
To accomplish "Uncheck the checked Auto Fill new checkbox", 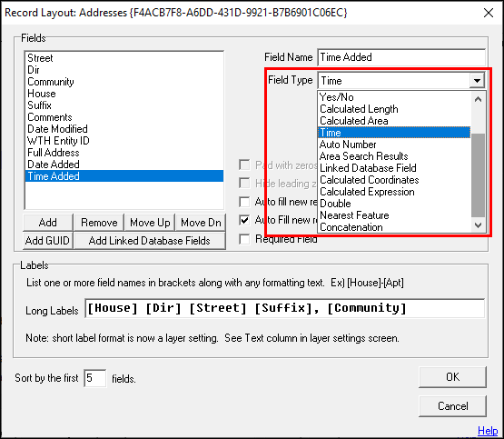I will (244, 220).
